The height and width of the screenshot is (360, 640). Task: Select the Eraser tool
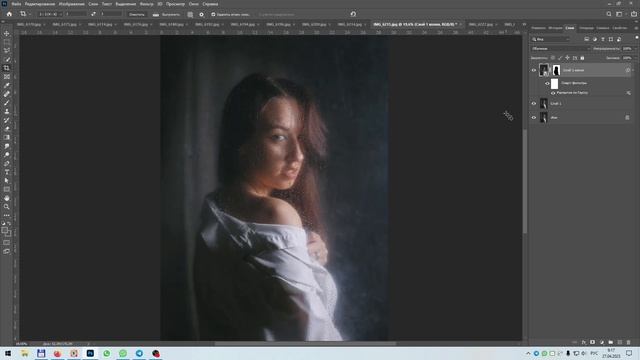[x=7, y=129]
